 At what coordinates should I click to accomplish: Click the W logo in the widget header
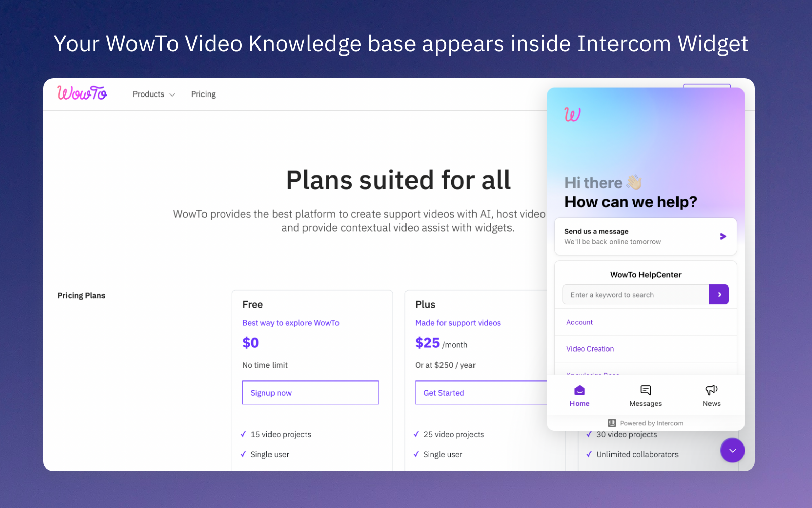[572, 114]
